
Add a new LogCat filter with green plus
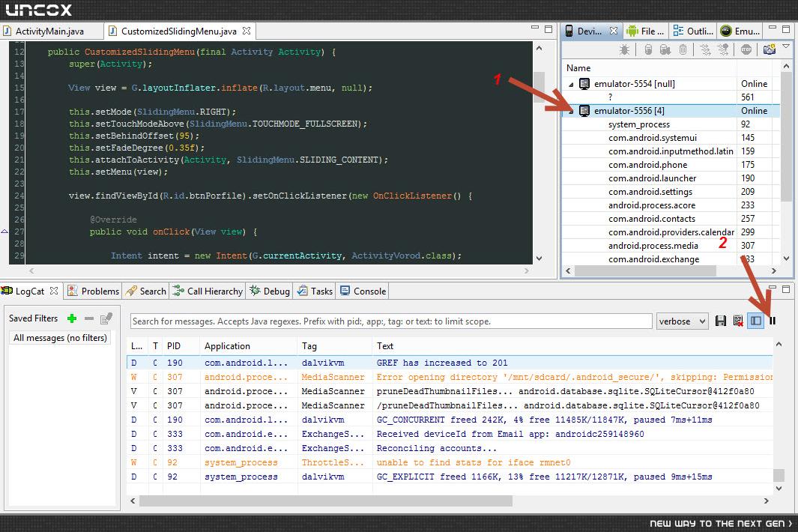72,318
